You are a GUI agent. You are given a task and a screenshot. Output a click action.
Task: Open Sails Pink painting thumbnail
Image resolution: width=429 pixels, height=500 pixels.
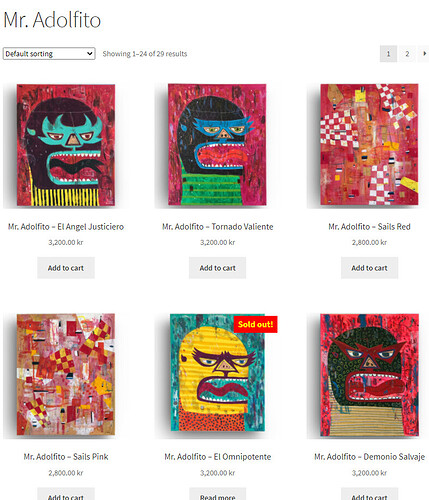click(x=66, y=375)
